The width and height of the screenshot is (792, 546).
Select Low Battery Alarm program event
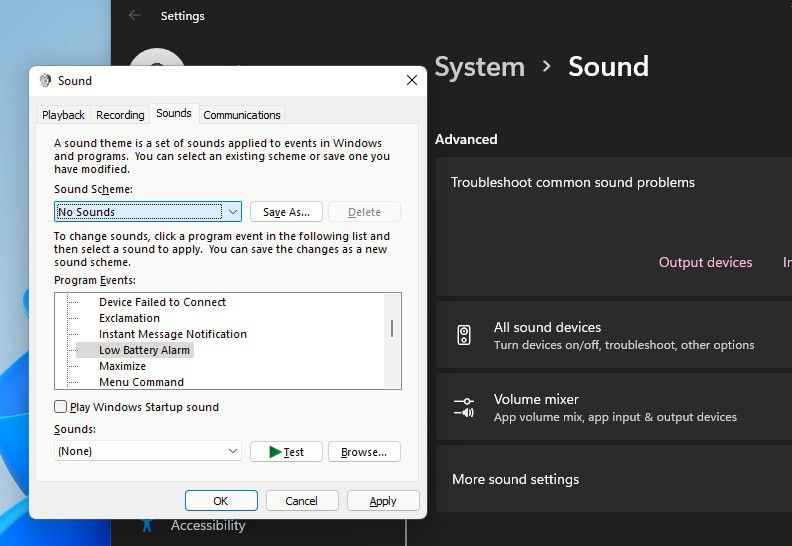click(144, 350)
